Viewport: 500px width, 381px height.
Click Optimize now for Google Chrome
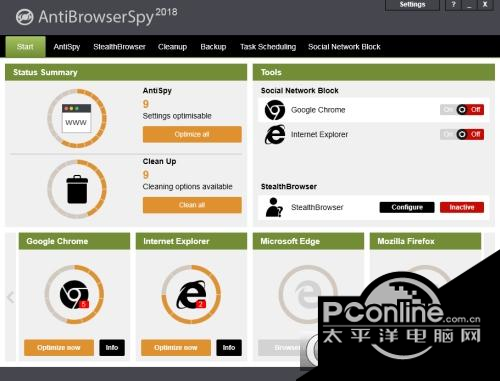tap(59, 348)
